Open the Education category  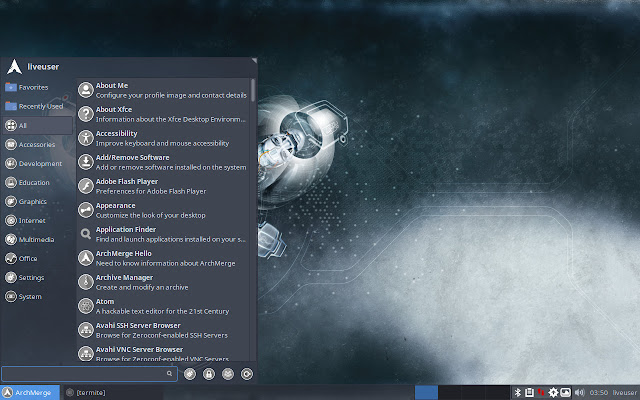(x=38, y=182)
